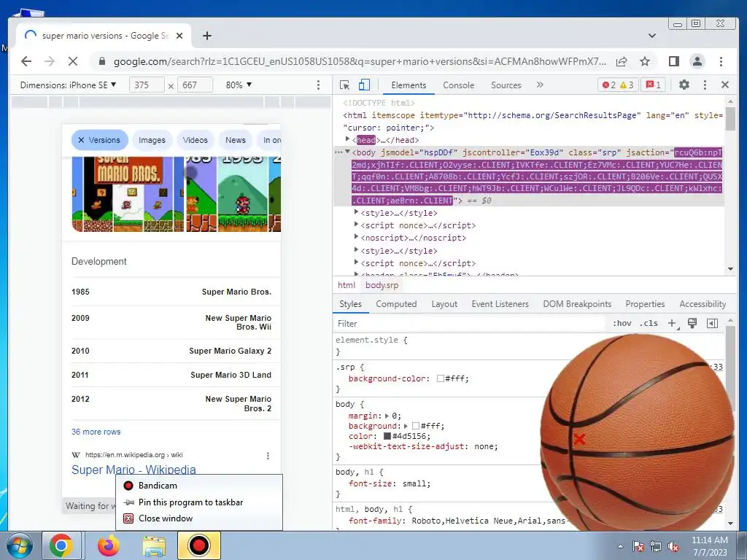Select html in breadcrumb bar
Screen dimensions: 747x560
pyautogui.click(x=347, y=285)
